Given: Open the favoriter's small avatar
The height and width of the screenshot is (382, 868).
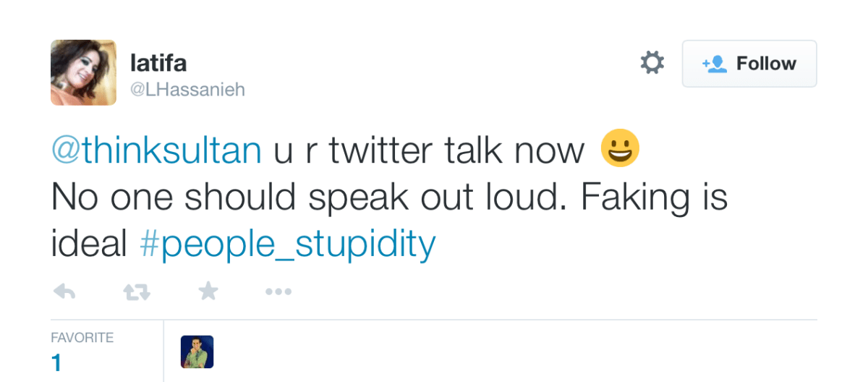Looking at the screenshot, I should click(x=197, y=352).
